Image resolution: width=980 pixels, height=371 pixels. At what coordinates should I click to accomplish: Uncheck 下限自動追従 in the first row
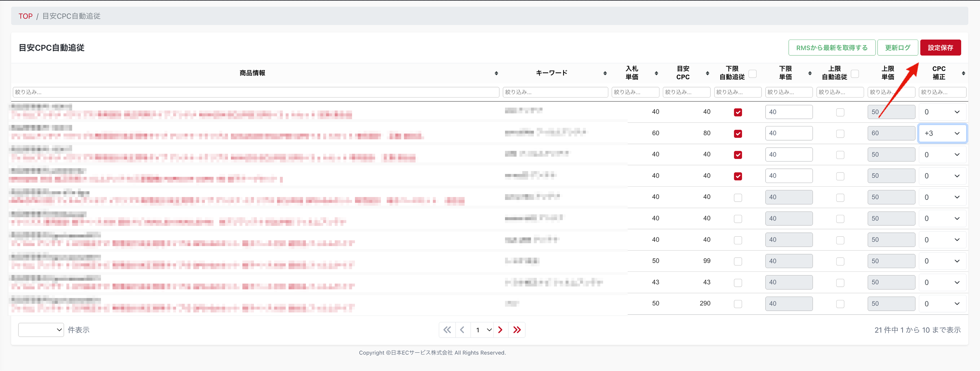738,112
